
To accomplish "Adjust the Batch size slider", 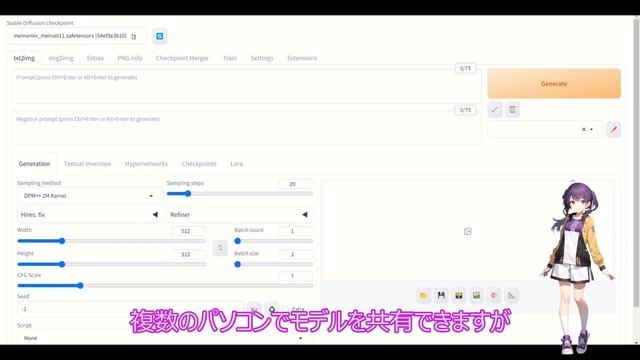I will [273, 264].
